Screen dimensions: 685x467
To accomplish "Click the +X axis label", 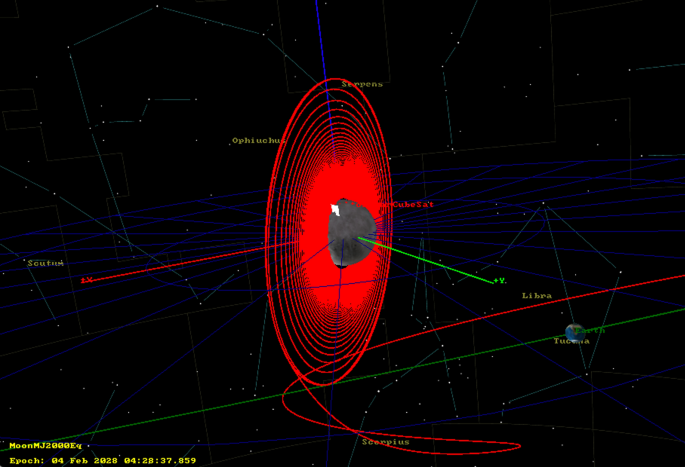I will point(86,280).
